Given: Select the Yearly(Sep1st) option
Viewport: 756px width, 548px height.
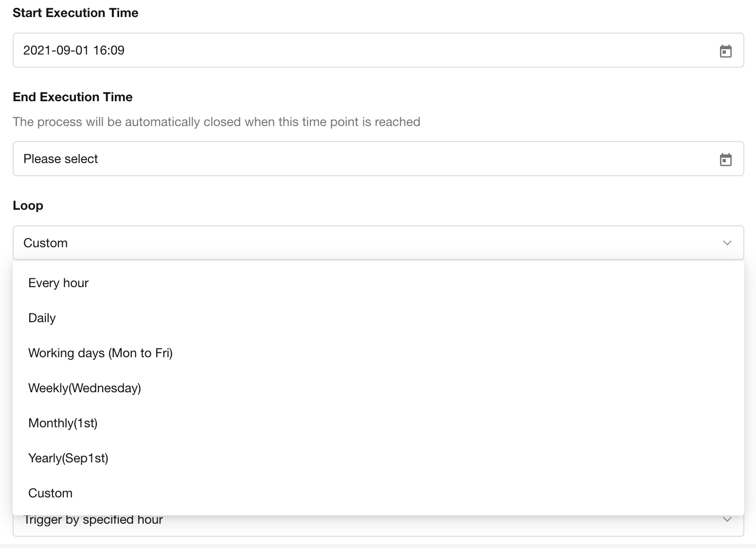Looking at the screenshot, I should point(68,458).
